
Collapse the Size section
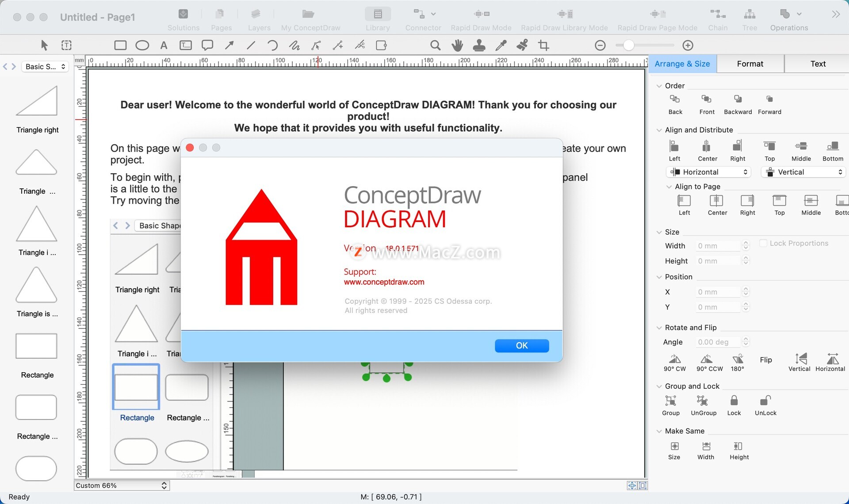pos(659,232)
